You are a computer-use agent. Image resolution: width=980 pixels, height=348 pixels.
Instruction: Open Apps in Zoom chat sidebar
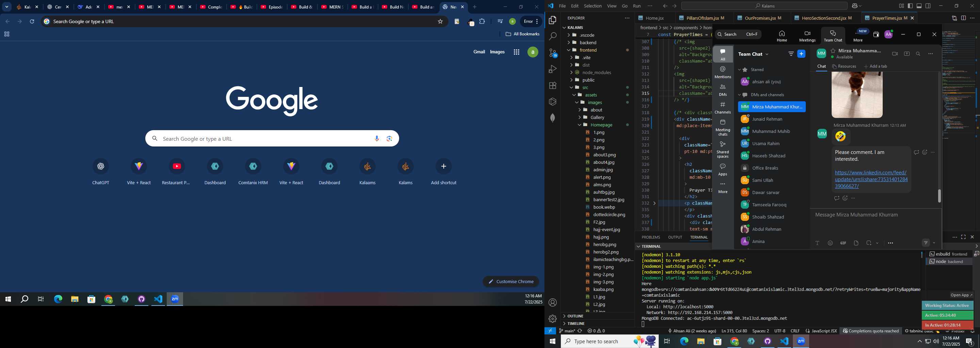click(x=723, y=170)
